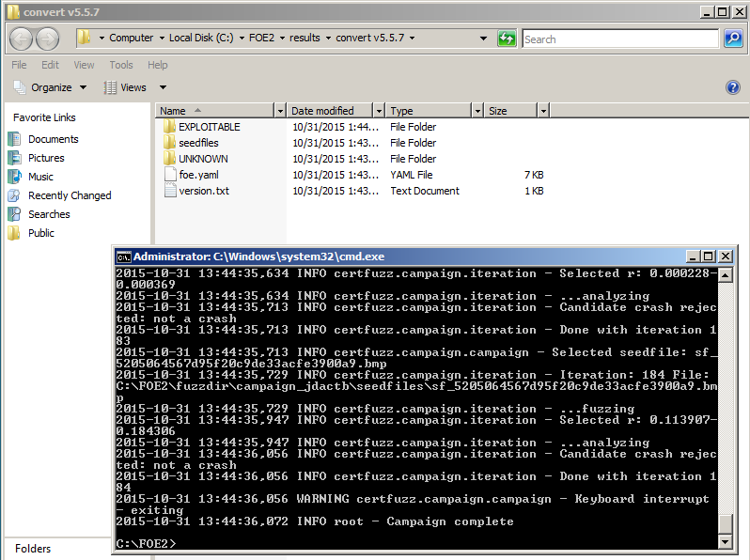Screen dimensions: 750x560
Task: Open Documents in Favorite Links
Action: (53, 139)
